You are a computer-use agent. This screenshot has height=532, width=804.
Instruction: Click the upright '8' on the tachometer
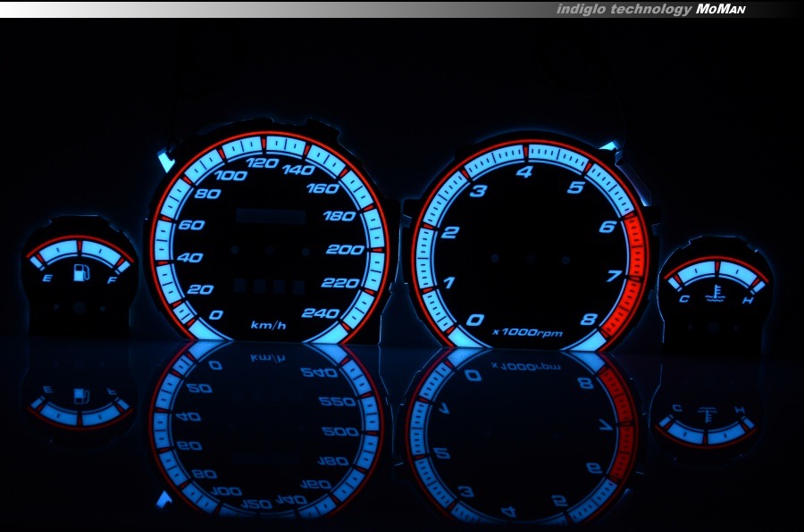pos(590,319)
